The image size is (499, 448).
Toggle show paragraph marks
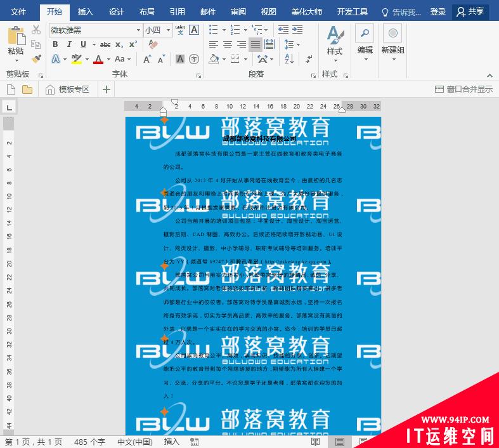(308, 59)
